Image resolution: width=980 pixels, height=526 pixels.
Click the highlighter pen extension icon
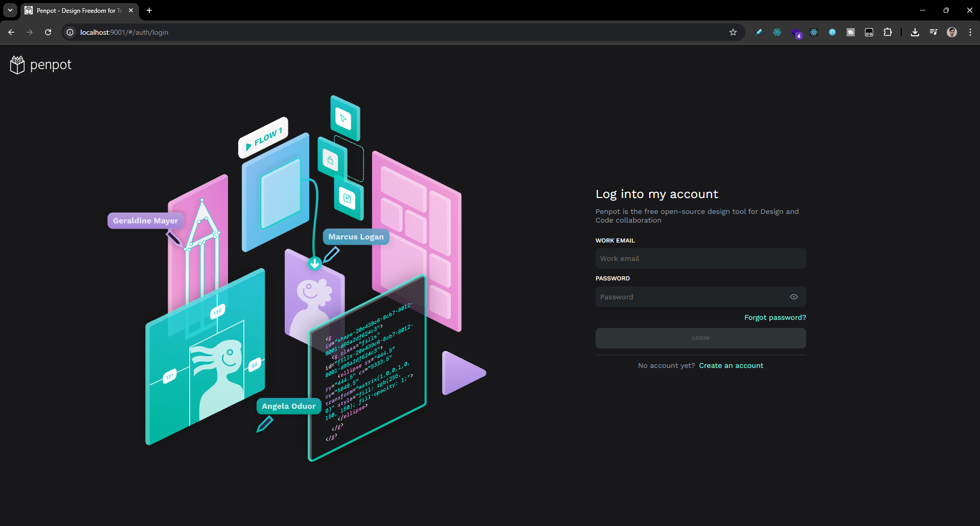point(759,32)
